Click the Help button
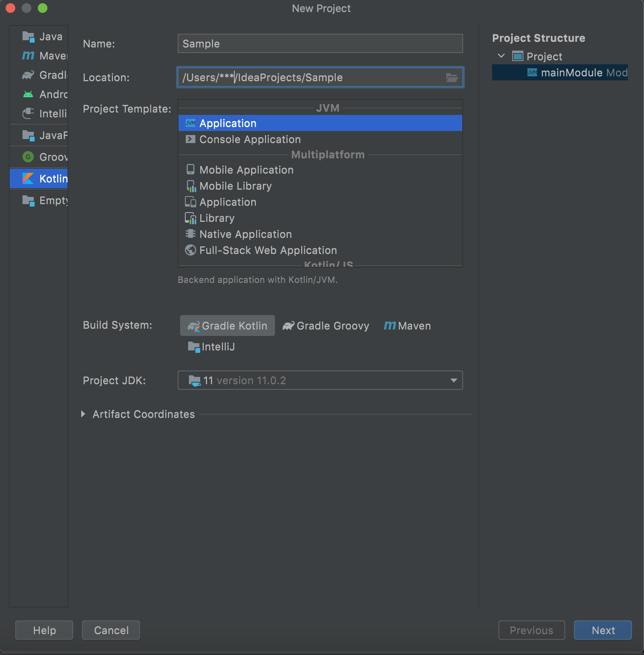The width and height of the screenshot is (644, 655). pos(44,630)
